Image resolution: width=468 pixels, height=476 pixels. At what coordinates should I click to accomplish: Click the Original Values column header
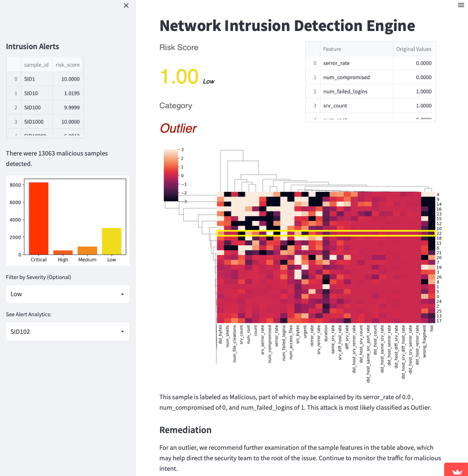point(414,49)
